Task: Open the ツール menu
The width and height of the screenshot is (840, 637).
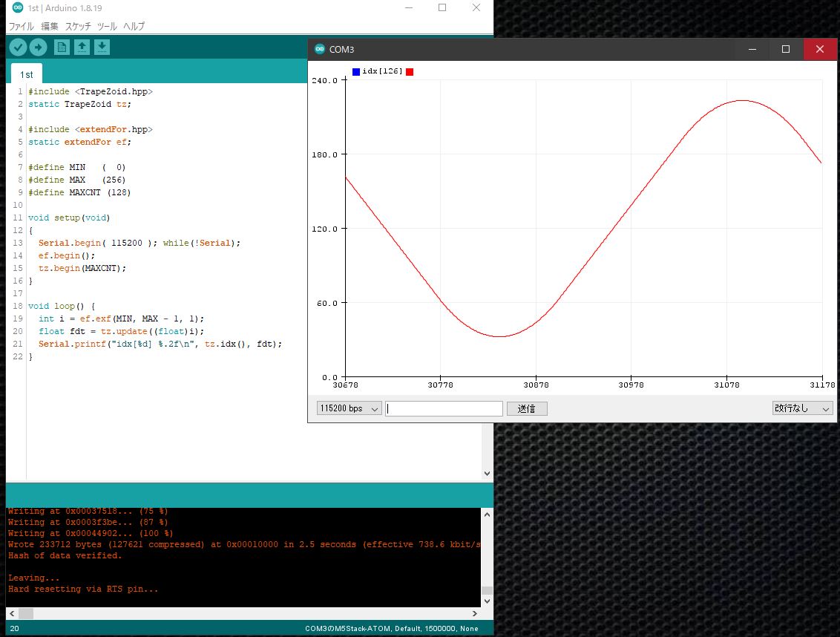Action: pyautogui.click(x=107, y=26)
